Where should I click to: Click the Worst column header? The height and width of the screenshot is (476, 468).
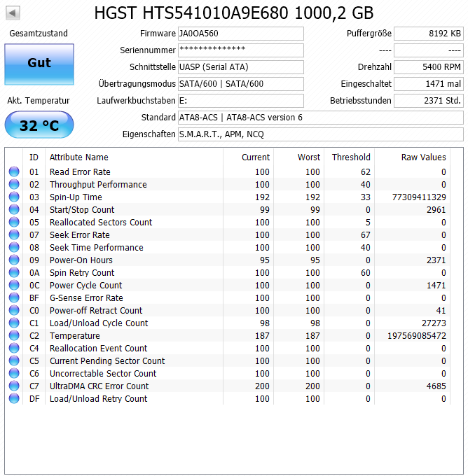click(298, 157)
